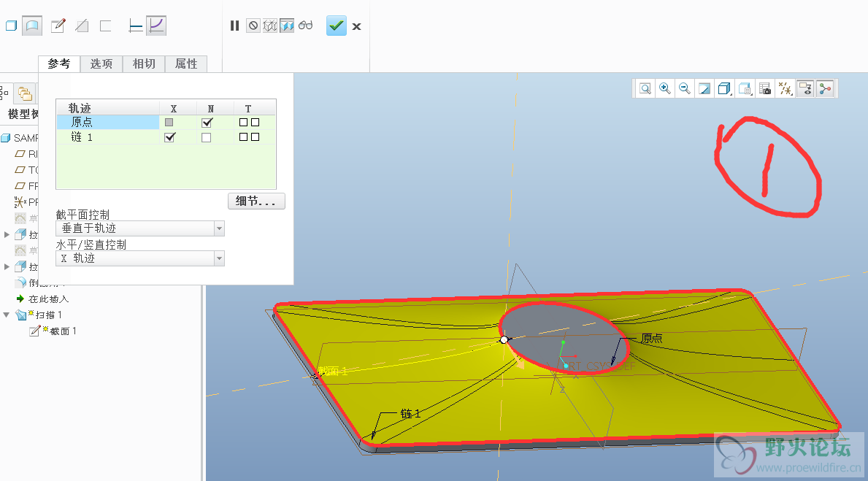Viewport: 868px width, 481px height.
Task: Select 扫描 1 in the model tree
Action: pos(49,315)
